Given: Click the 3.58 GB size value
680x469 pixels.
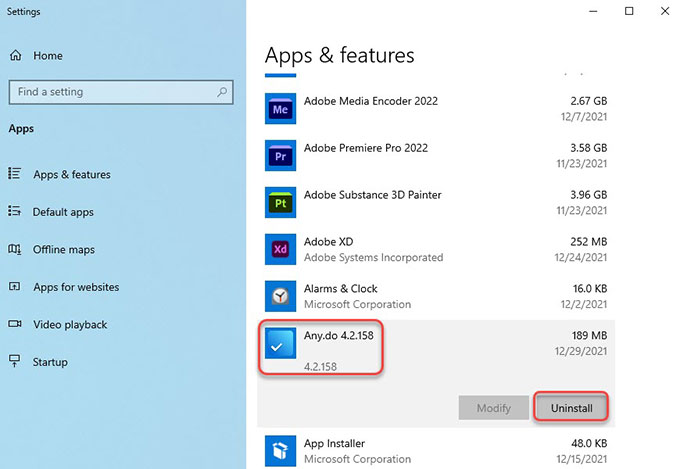Looking at the screenshot, I should point(588,148).
